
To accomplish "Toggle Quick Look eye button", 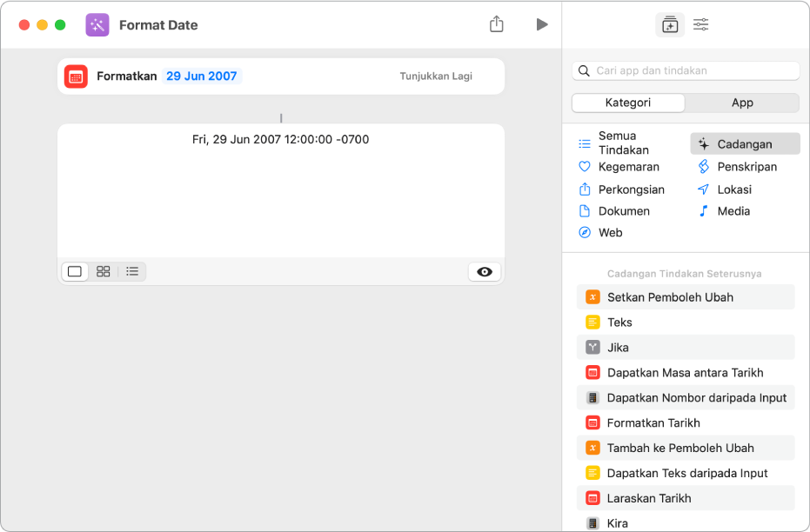I will (x=485, y=271).
